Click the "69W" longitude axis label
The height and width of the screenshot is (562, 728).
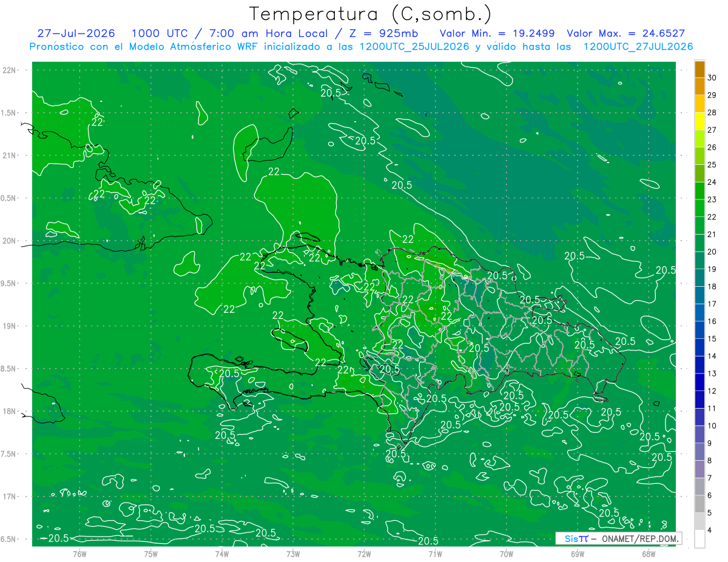[x=578, y=554]
